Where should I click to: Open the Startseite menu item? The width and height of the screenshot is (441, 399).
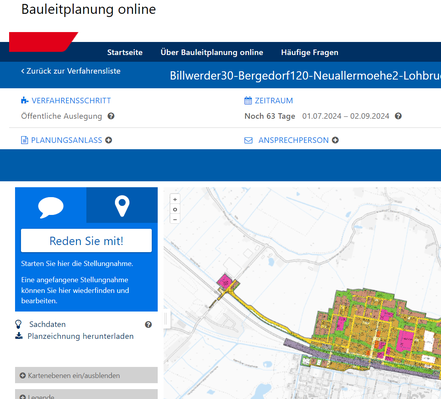125,52
